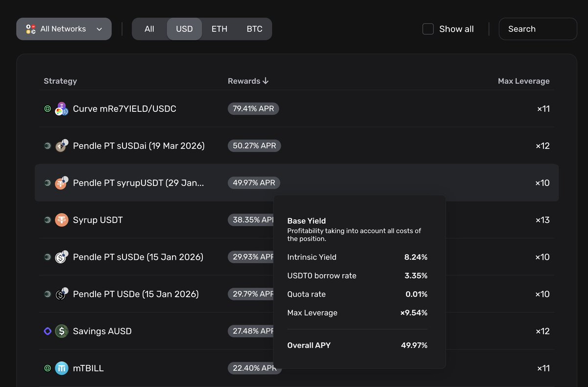Click network icon in Pendle PT sUSDe row
This screenshot has height=387, width=588.
coord(48,257)
